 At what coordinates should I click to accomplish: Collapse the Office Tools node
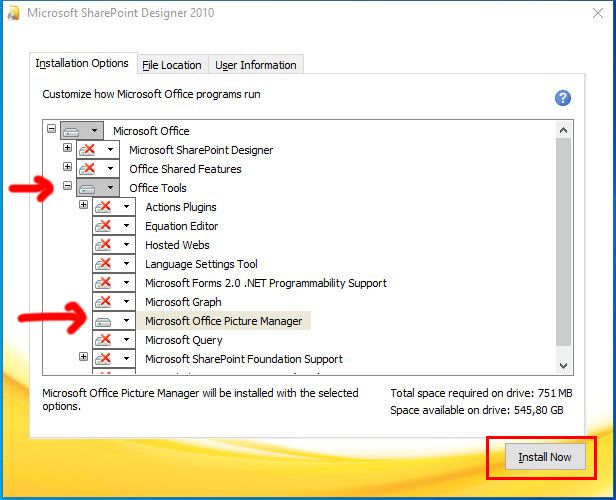pos(68,185)
